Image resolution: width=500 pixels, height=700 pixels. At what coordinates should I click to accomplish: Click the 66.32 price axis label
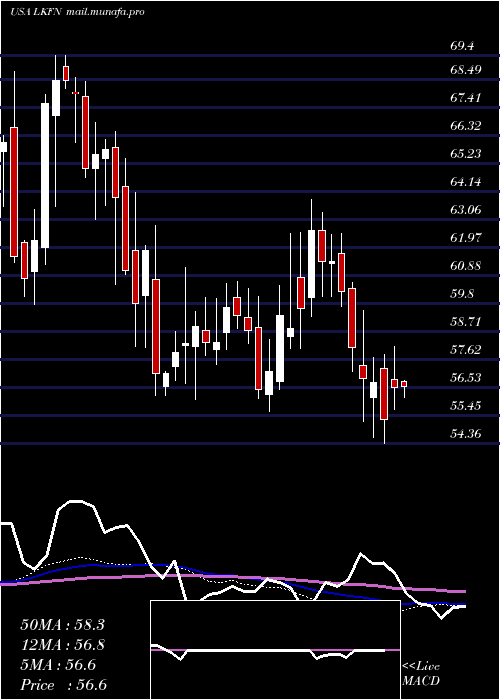[x=466, y=126]
